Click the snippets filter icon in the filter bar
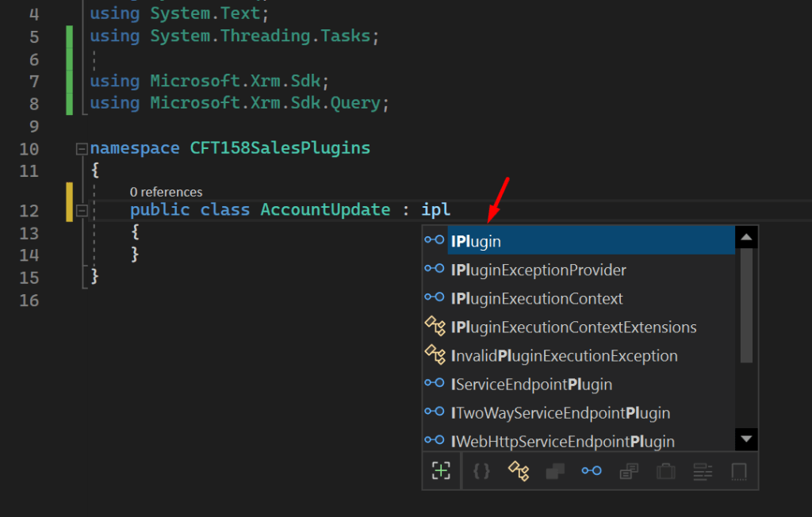 pos(738,470)
